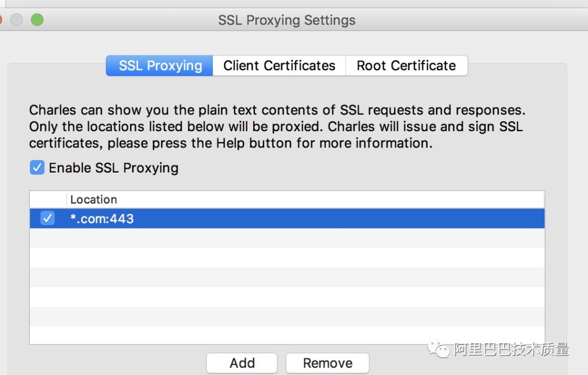Toggle the Enable SSL Proxying checkbox

pyautogui.click(x=37, y=168)
